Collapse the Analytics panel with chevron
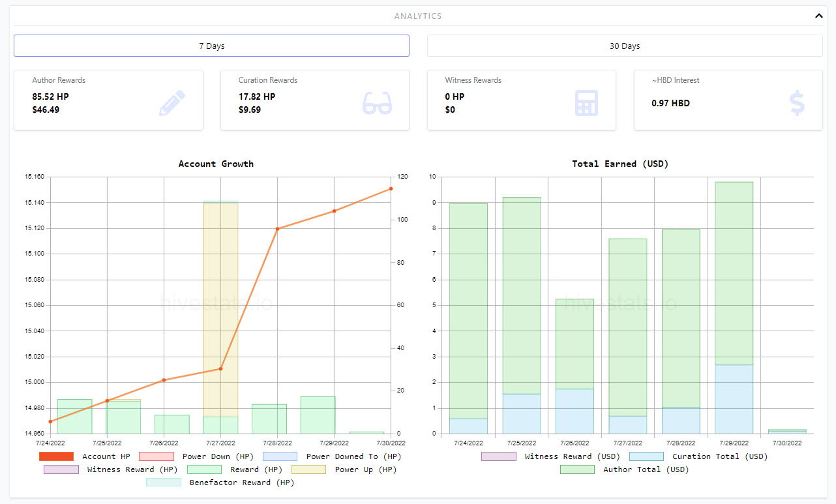The image size is (836, 504). (818, 16)
